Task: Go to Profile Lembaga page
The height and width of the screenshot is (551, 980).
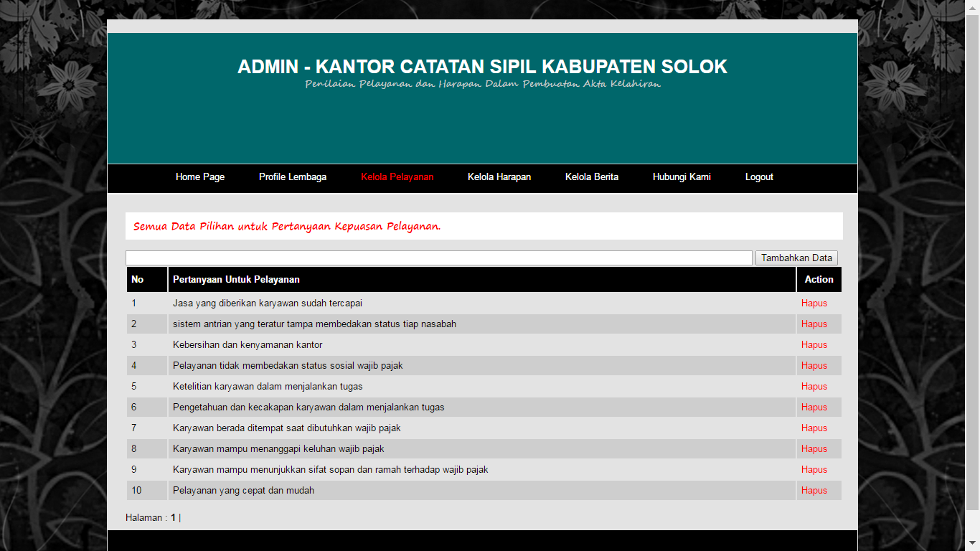Action: click(293, 177)
